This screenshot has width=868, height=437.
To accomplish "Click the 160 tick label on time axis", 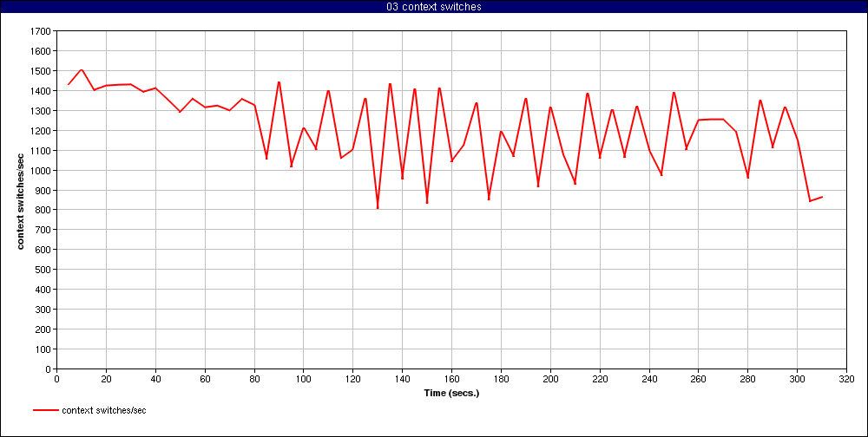I will [451, 380].
